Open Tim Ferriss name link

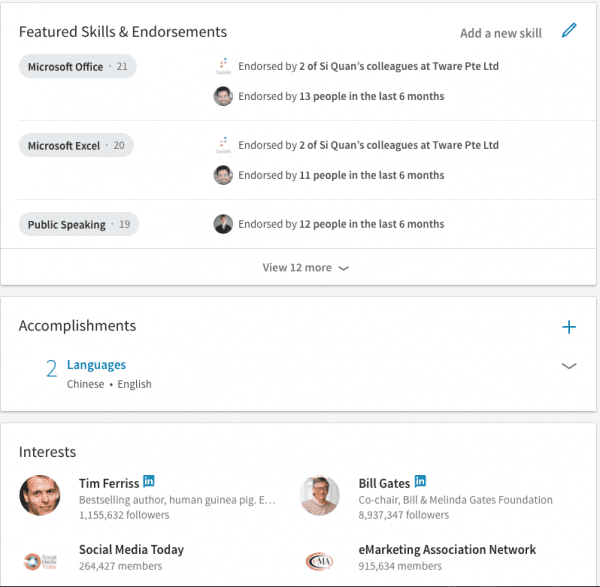[x=109, y=483]
